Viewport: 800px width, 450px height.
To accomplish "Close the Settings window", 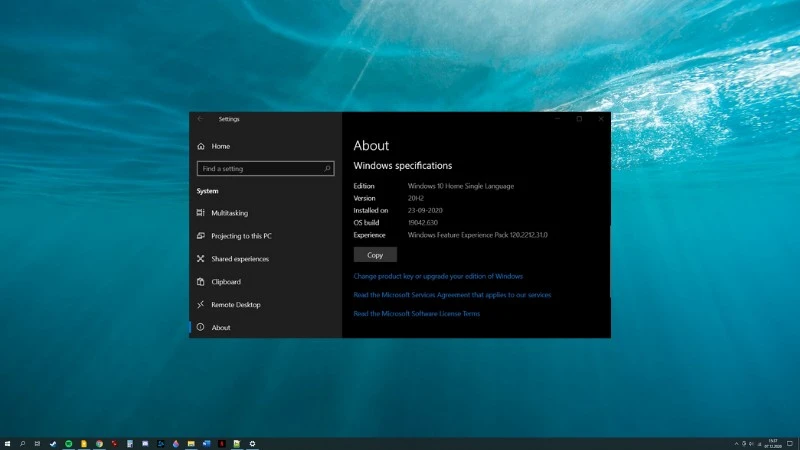I will [601, 119].
